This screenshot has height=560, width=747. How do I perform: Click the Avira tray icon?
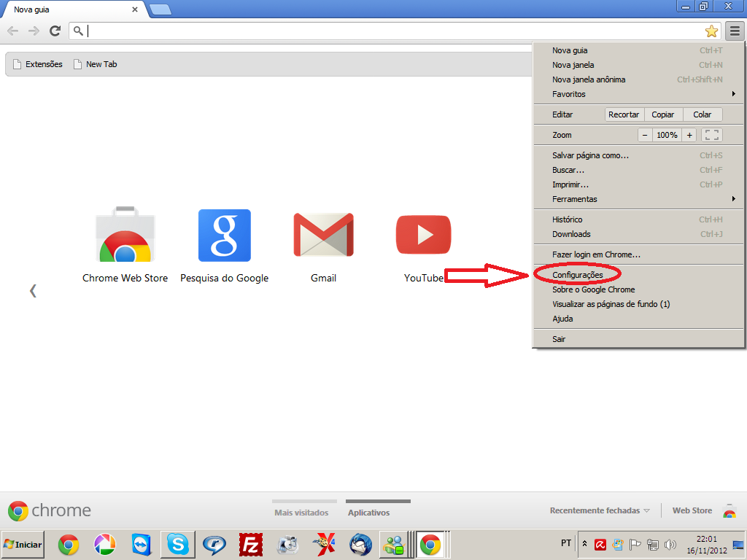600,544
